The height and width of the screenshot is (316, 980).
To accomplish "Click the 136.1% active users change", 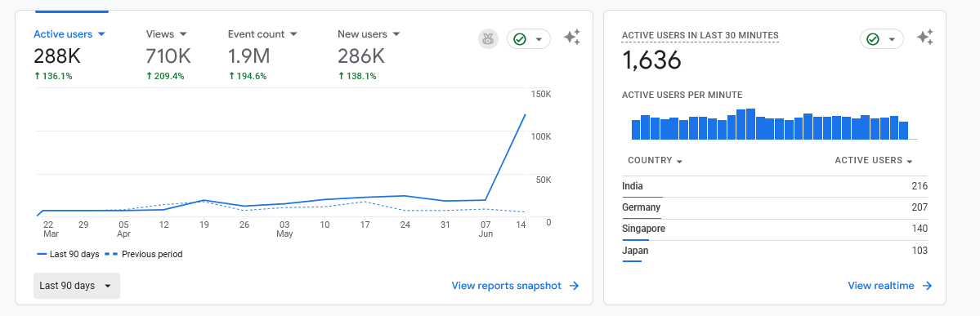I will 53,76.
